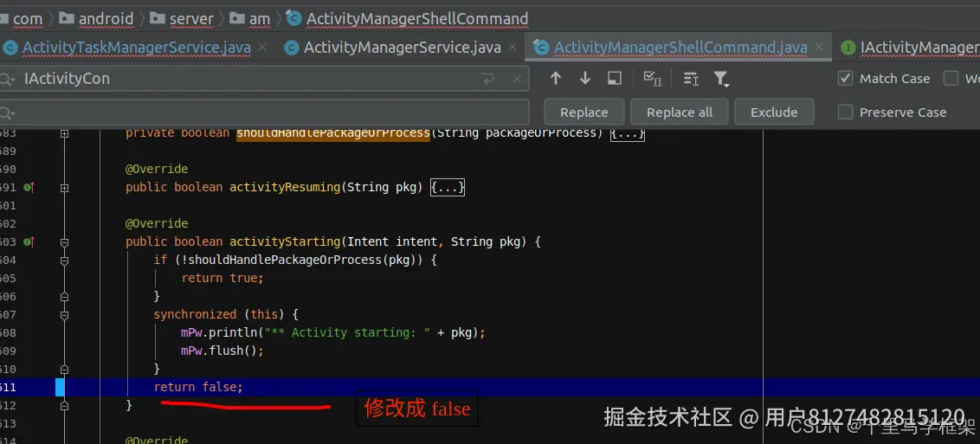Close the ActivityManagerService.java tab

pos(513,47)
